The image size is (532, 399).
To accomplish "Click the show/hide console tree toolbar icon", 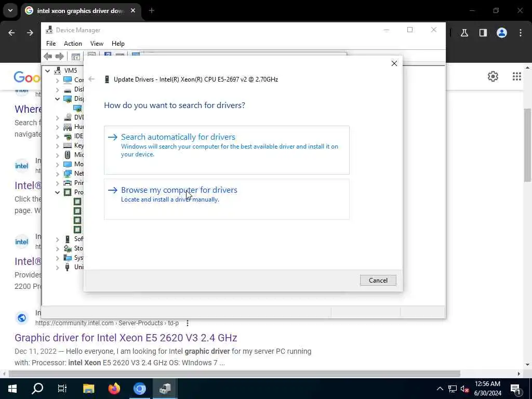I will (76, 57).
